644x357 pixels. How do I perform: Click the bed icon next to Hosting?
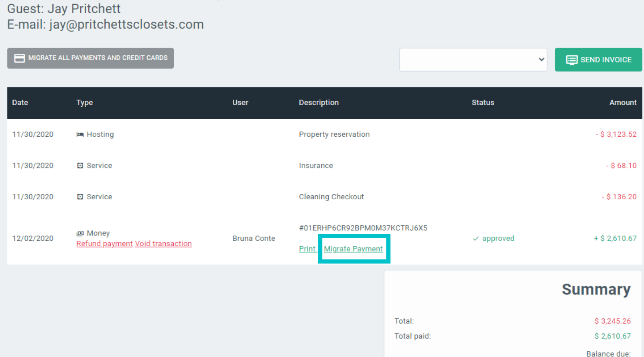click(x=80, y=134)
